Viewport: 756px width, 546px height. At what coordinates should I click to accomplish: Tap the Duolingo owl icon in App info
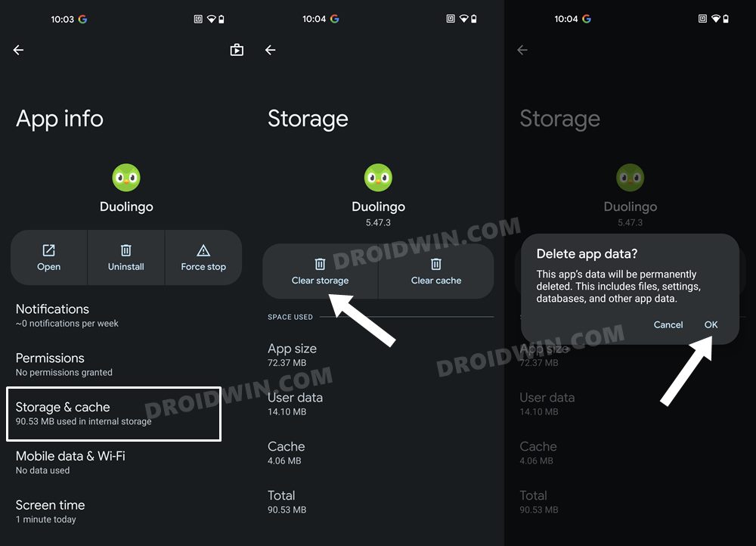126,178
